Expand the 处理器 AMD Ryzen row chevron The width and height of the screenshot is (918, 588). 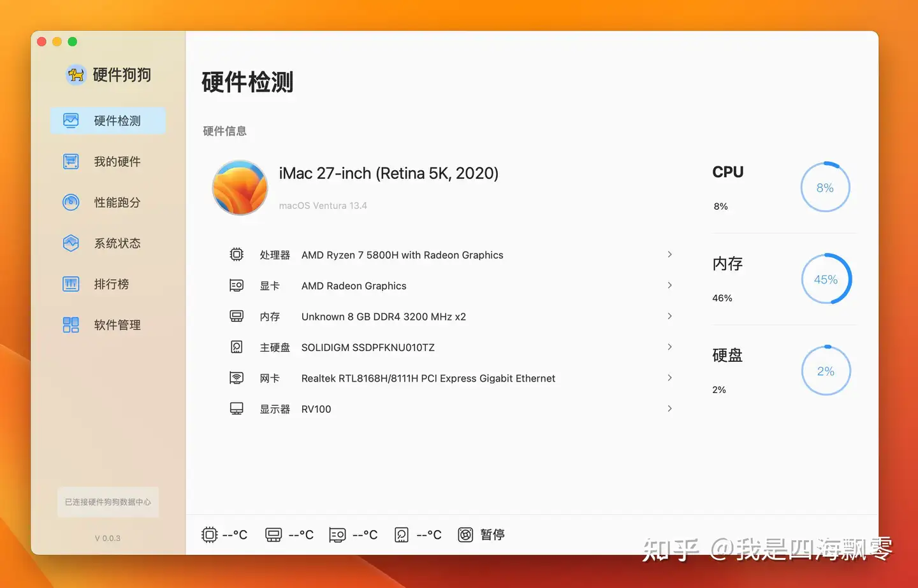pyautogui.click(x=669, y=254)
